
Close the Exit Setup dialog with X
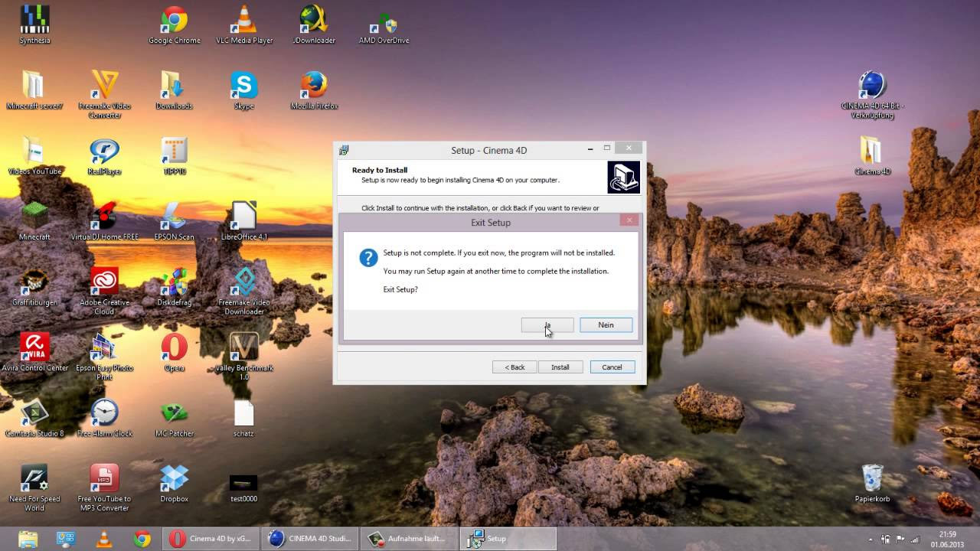(629, 220)
